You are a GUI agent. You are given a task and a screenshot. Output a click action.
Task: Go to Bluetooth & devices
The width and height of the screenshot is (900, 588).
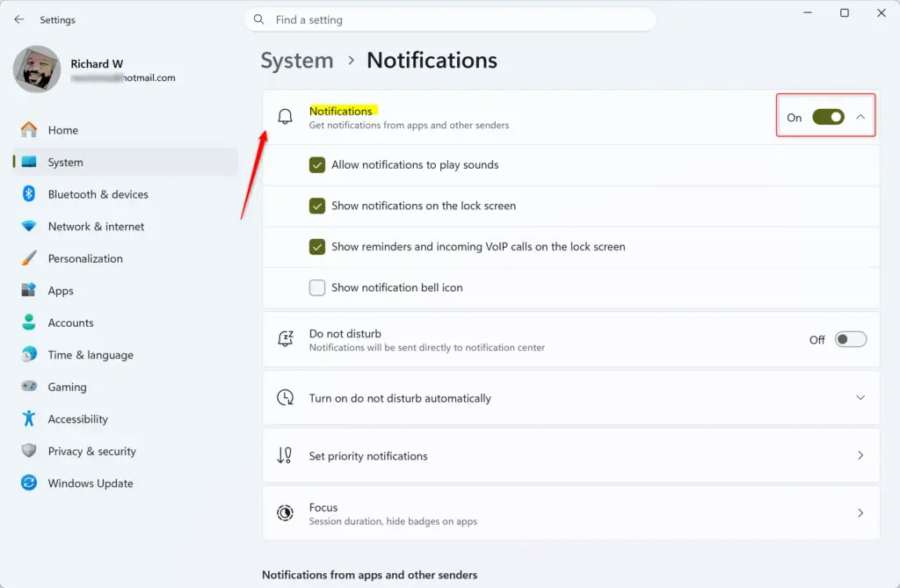(x=125, y=194)
